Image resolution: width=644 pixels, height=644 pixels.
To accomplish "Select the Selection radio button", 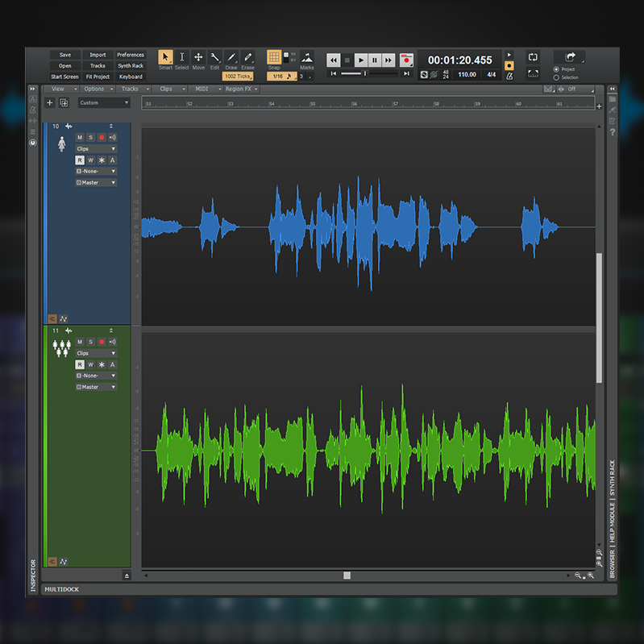I will click(556, 77).
